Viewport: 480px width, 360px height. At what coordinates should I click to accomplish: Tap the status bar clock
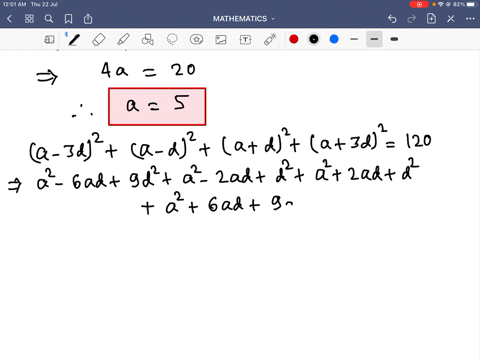(x=14, y=4)
